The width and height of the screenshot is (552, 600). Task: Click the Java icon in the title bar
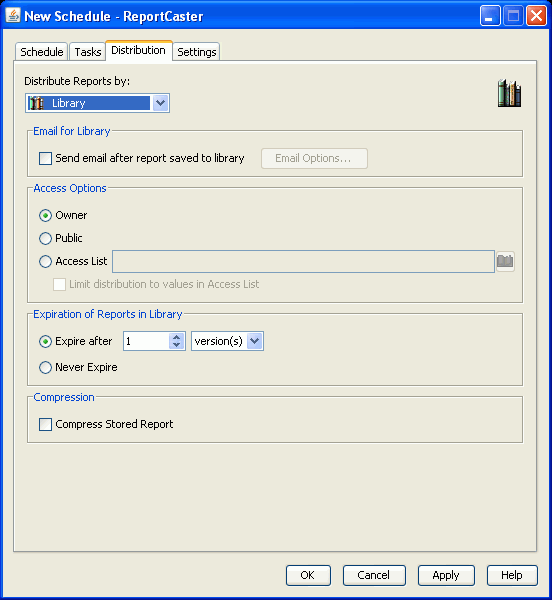pyautogui.click(x=13, y=16)
